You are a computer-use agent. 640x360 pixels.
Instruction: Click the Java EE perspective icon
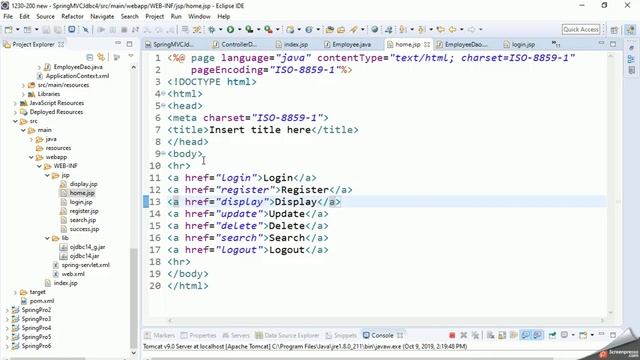pyautogui.click(x=630, y=29)
